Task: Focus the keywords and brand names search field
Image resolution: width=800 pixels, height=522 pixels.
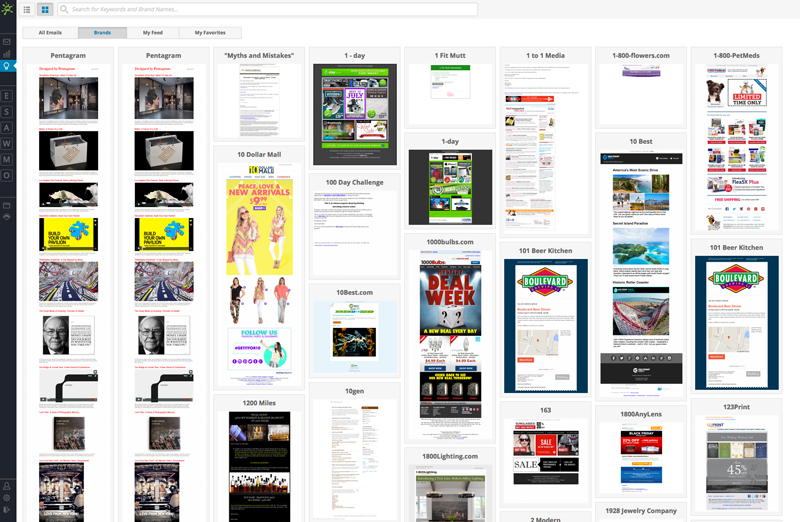Action: pyautogui.click(x=267, y=9)
